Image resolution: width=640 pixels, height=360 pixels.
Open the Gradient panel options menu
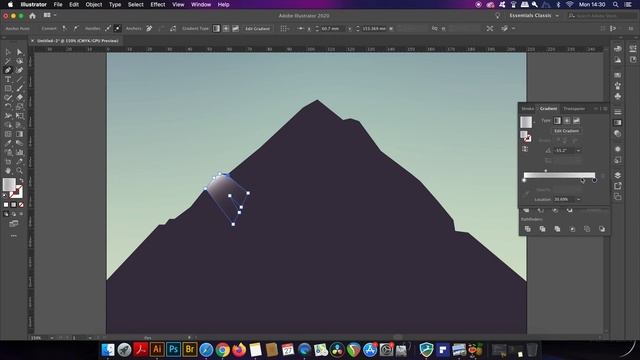click(x=606, y=109)
